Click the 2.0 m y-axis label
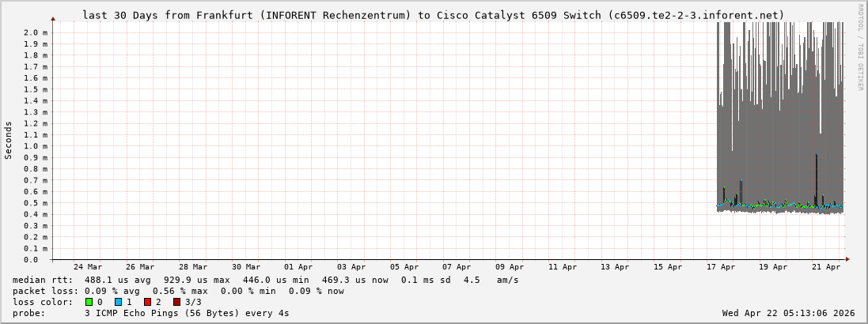This screenshot has height=324, width=868. (x=36, y=32)
